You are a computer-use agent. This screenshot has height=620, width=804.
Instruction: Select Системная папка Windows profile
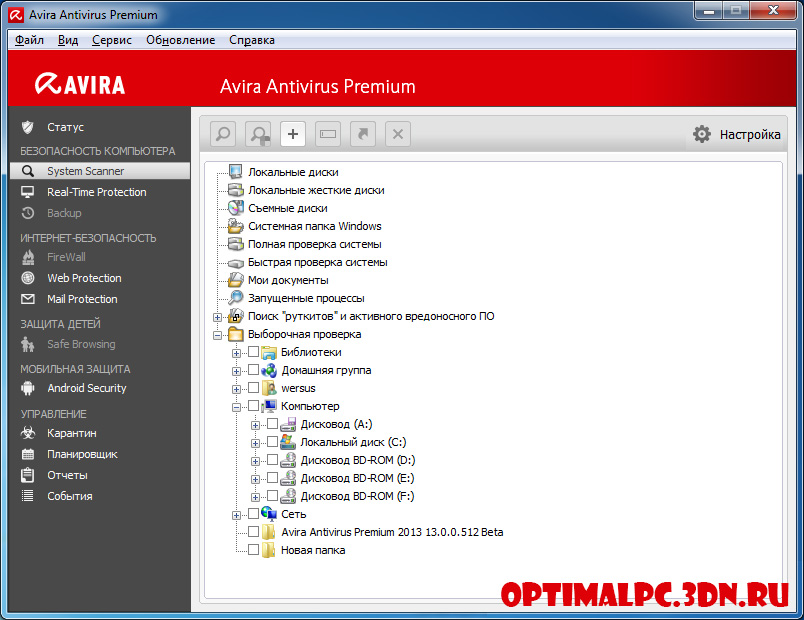[x=315, y=226]
